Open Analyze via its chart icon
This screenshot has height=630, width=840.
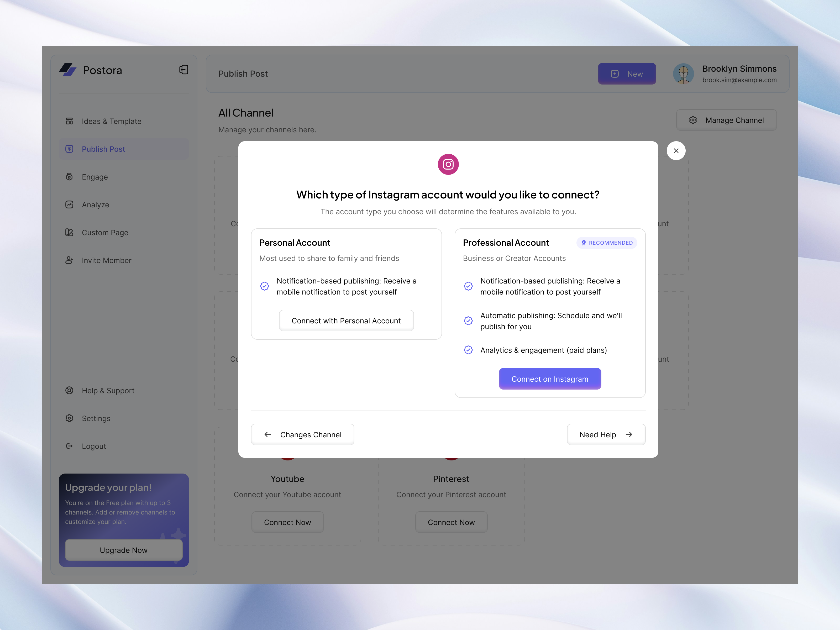point(70,204)
